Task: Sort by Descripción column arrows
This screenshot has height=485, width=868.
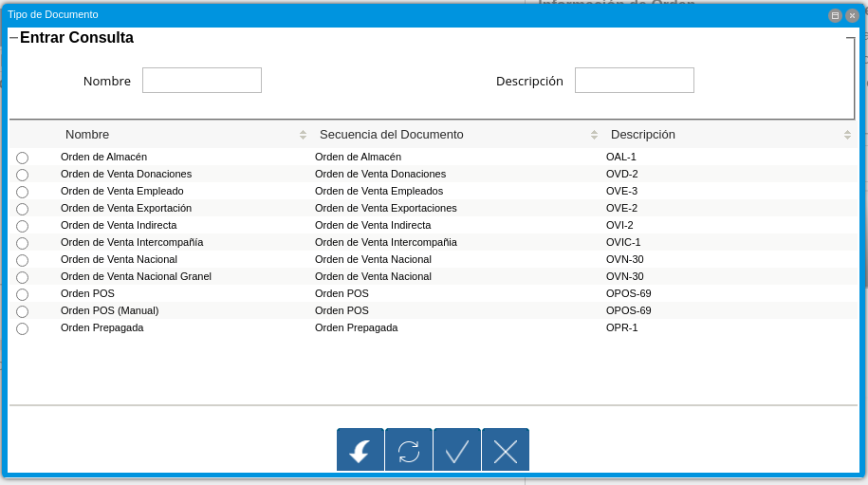Action: 847,135
